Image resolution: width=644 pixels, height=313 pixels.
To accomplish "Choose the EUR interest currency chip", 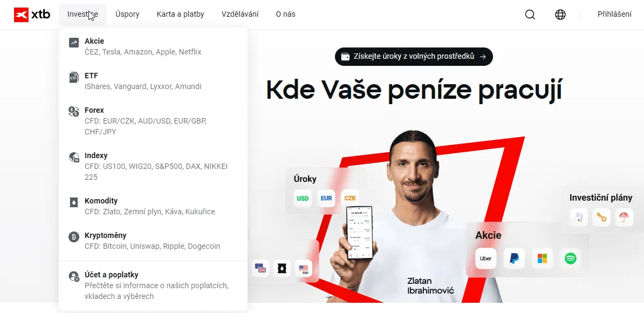I will pyautogui.click(x=326, y=199).
